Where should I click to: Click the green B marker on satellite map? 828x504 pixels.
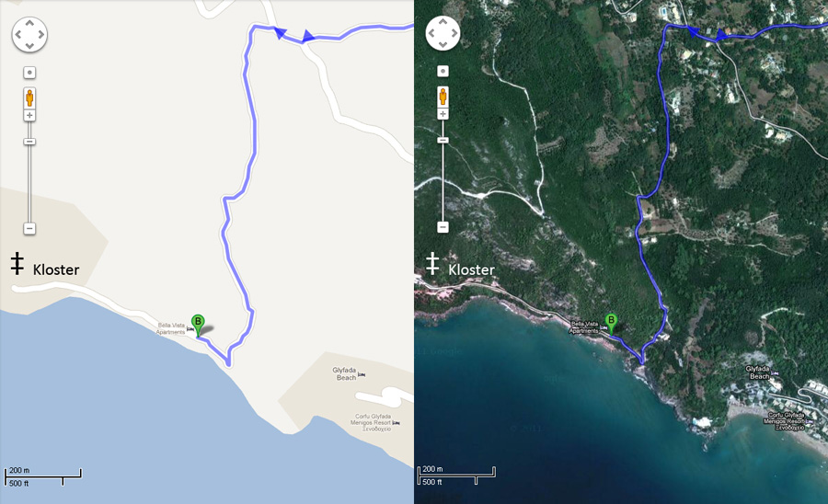611,323
